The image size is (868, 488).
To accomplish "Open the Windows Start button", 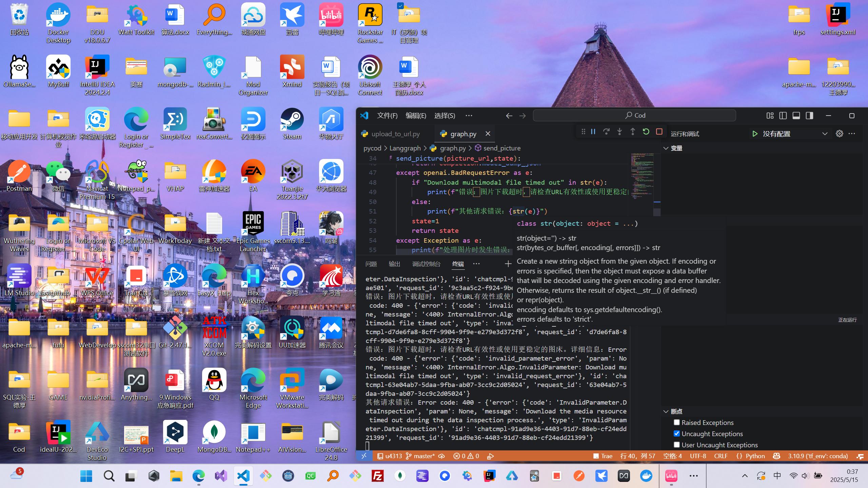I will point(86,476).
